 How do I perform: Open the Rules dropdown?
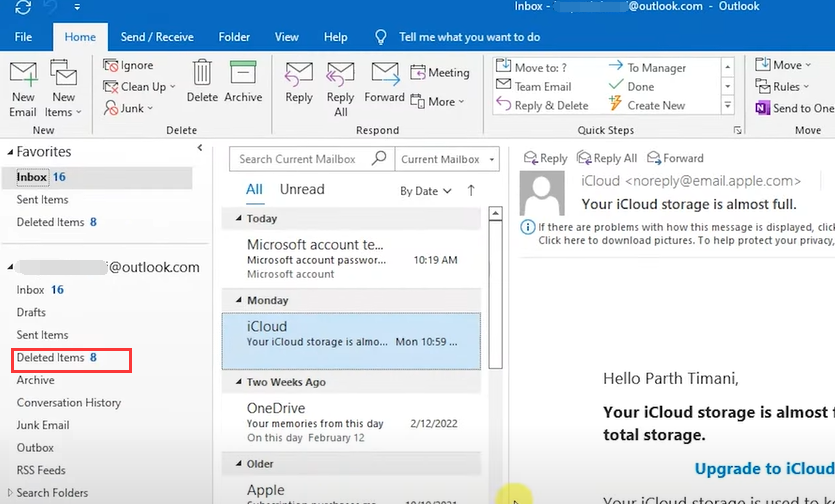point(782,86)
